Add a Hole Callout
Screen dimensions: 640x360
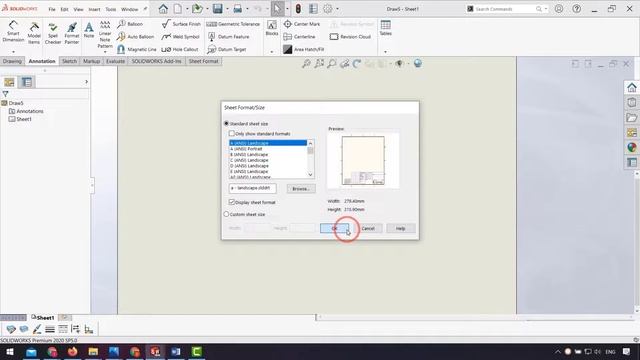180,49
